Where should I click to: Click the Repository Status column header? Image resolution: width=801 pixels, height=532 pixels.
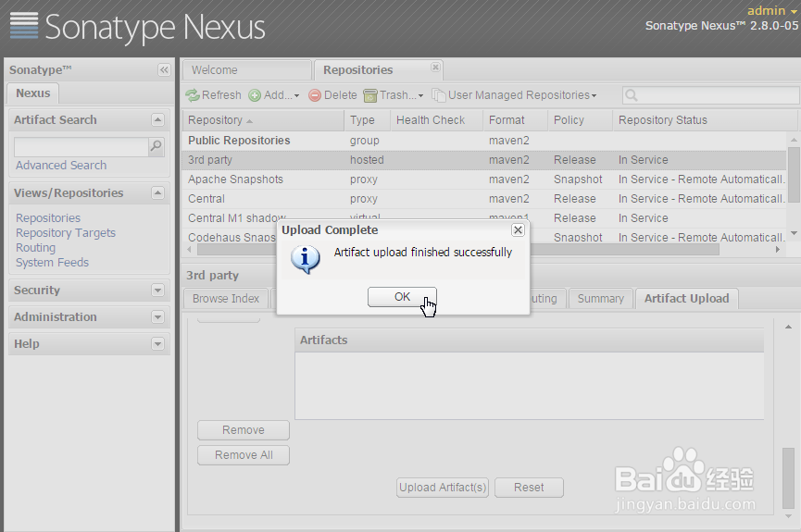[705, 120]
